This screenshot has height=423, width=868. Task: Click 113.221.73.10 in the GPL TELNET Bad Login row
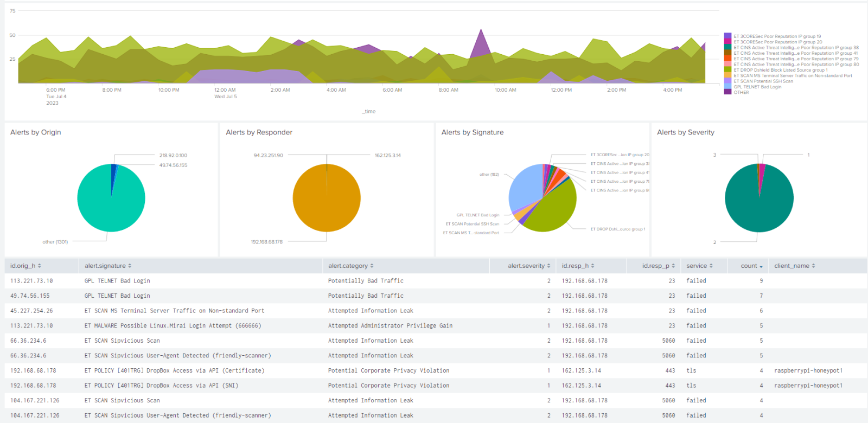click(x=31, y=281)
